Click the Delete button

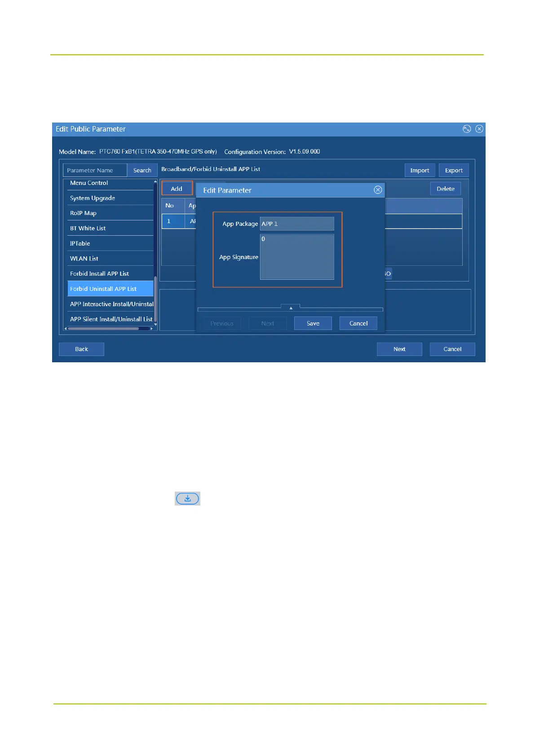click(x=445, y=189)
